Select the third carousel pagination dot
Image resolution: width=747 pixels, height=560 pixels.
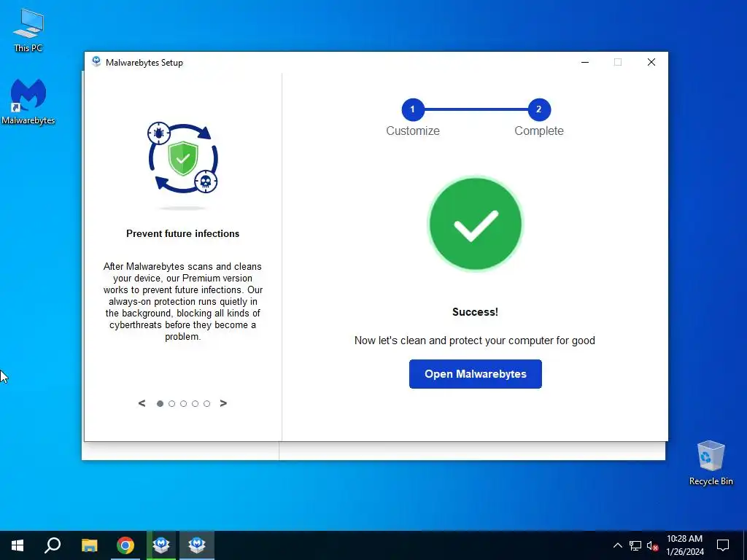point(183,404)
